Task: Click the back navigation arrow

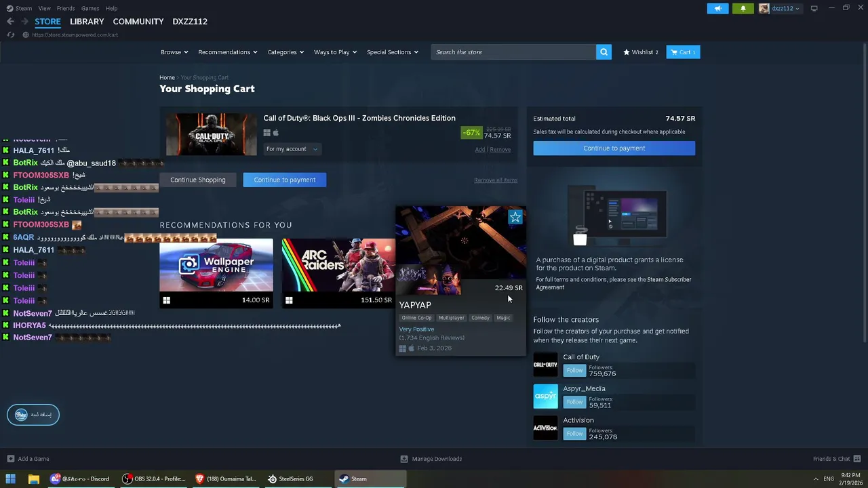Action: (x=10, y=22)
